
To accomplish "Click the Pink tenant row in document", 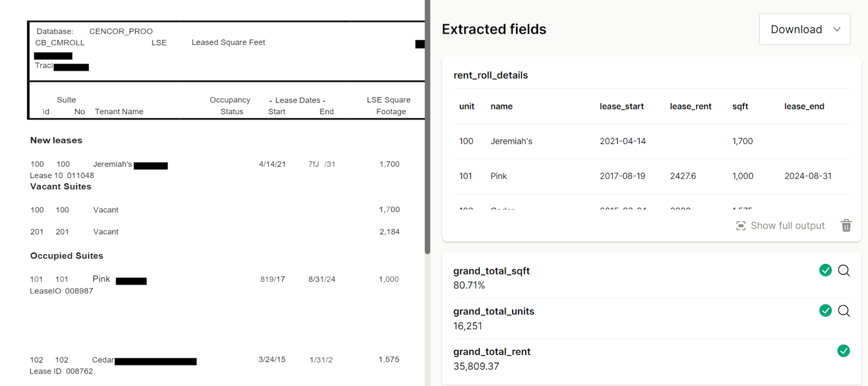I will [214, 279].
